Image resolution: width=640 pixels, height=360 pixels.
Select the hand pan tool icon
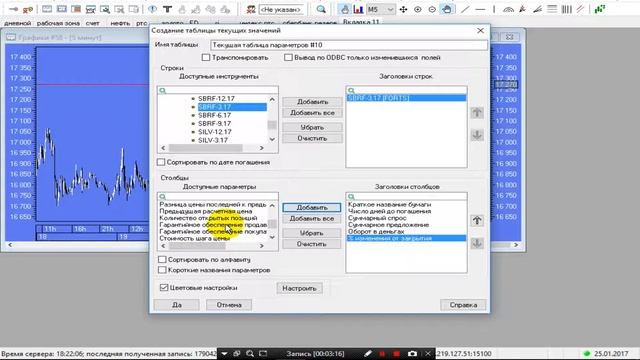point(447,9)
